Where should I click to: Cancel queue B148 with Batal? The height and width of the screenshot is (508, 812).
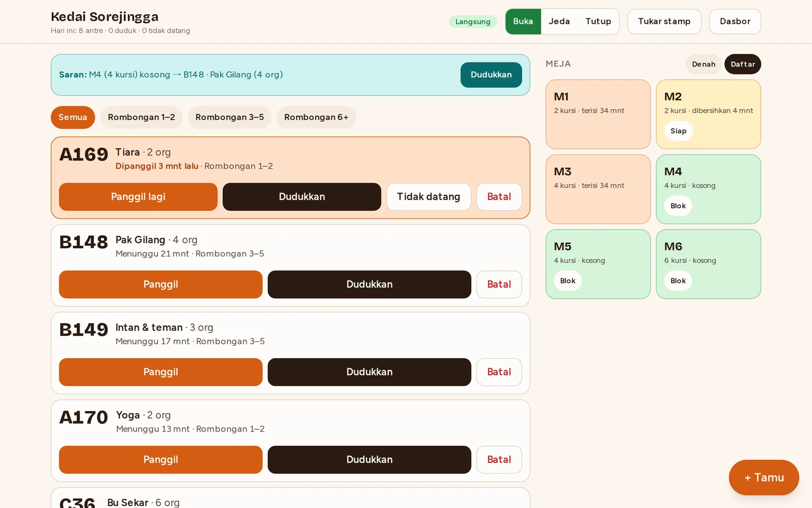(x=499, y=284)
